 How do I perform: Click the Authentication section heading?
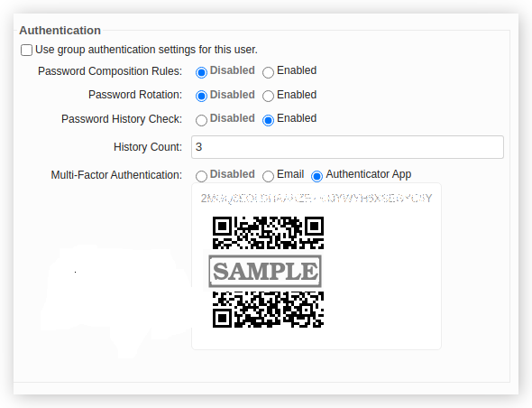point(60,30)
